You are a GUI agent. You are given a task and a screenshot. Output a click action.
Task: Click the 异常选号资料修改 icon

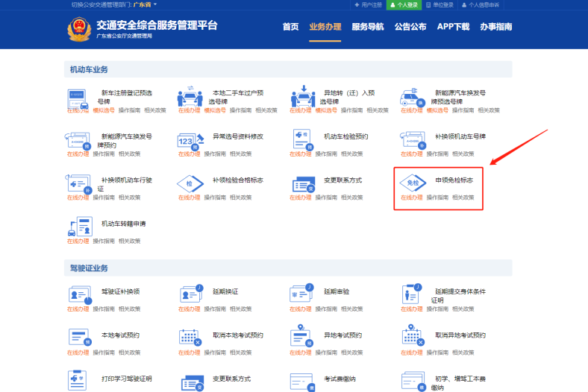190,142
